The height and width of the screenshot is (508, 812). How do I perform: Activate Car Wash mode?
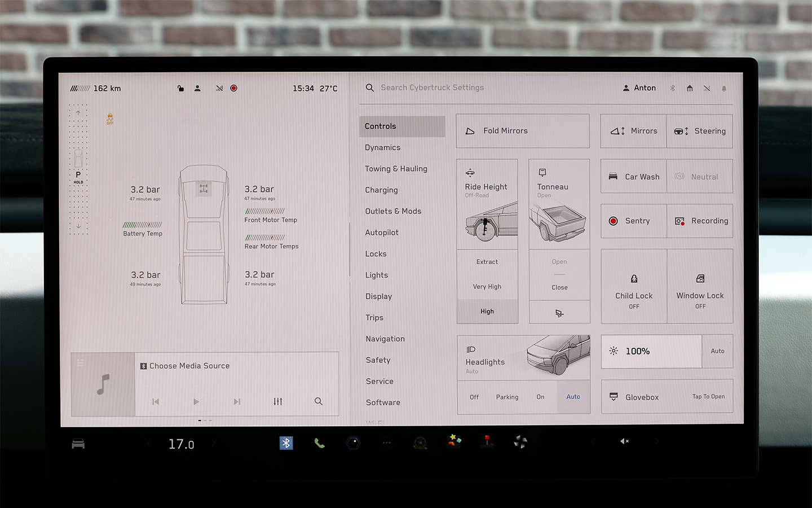(x=634, y=177)
